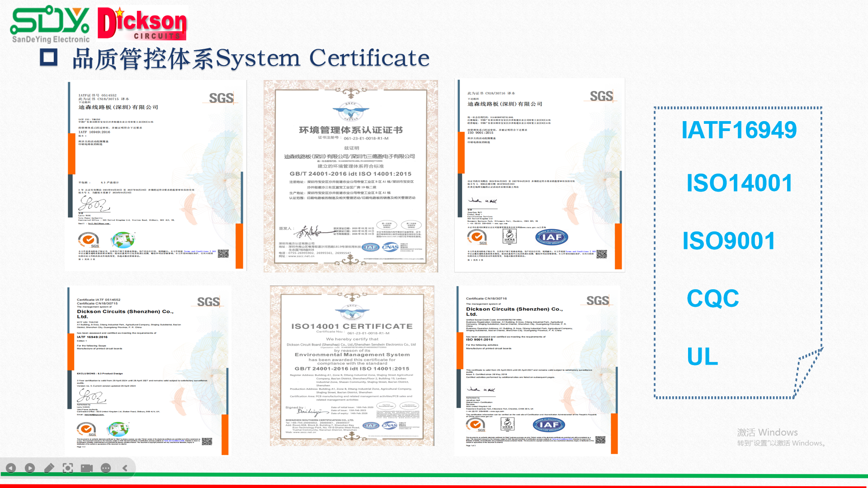Click the 'CQC' text
Image resolution: width=868 pixels, height=488 pixels.
pyautogui.click(x=713, y=298)
